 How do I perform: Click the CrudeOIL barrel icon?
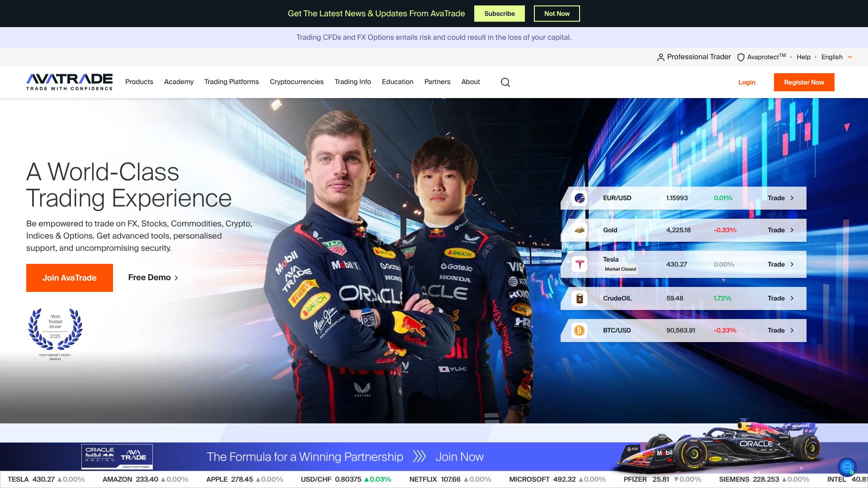click(579, 299)
